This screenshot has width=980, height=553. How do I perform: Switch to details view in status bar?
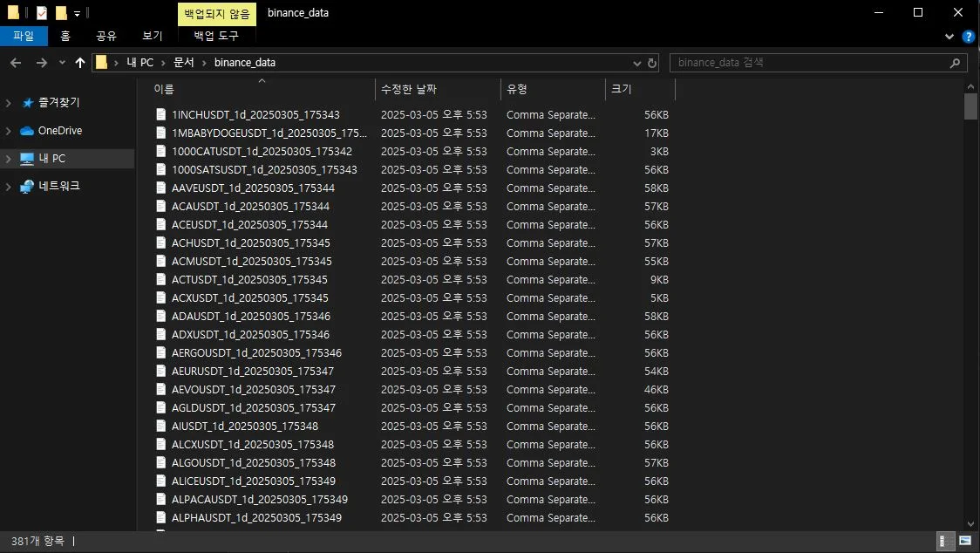[944, 541]
